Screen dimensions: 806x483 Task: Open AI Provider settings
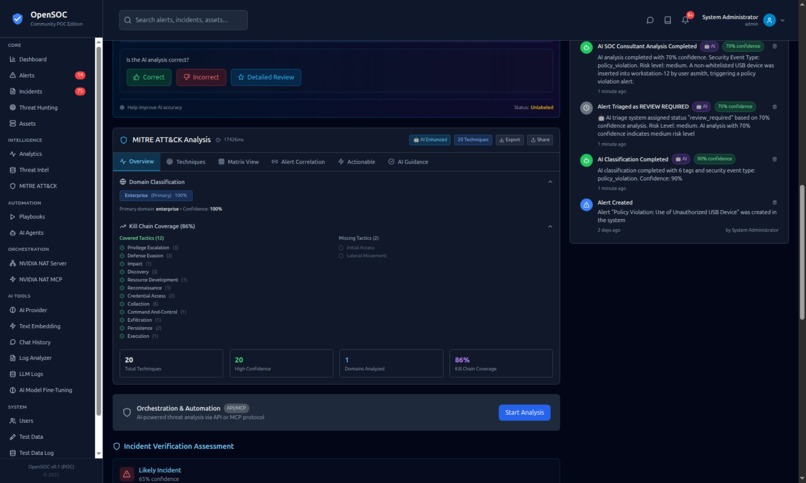tap(33, 310)
